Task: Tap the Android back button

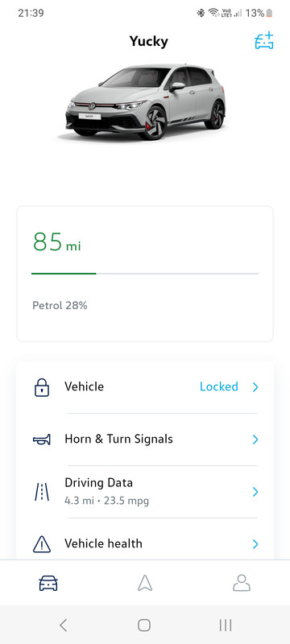Action: [x=64, y=625]
